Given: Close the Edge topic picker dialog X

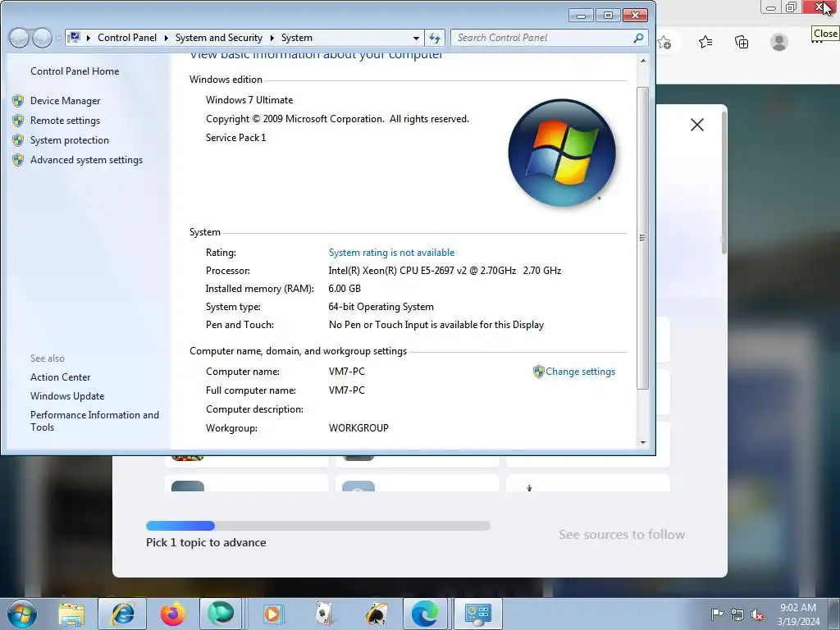Looking at the screenshot, I should coord(697,125).
